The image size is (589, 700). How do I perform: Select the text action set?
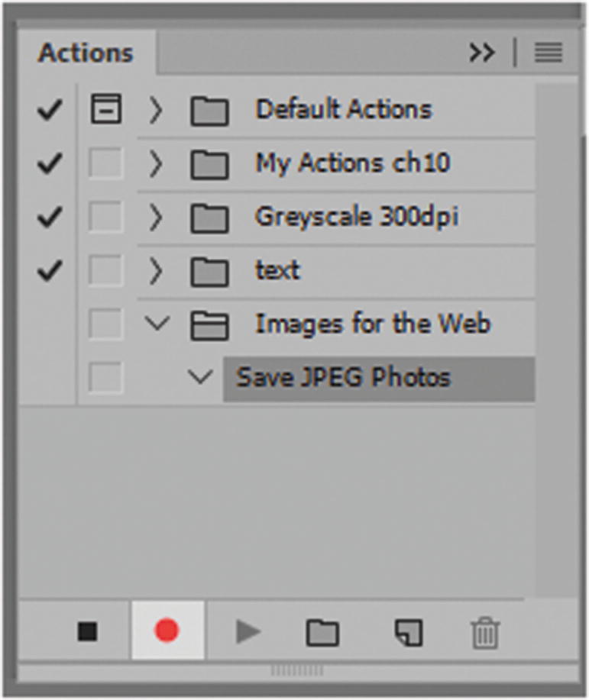277,270
